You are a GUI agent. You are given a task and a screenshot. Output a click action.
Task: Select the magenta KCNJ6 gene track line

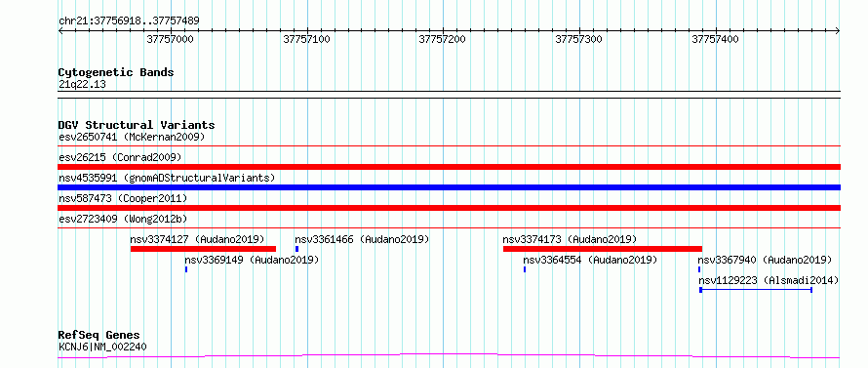pyautogui.click(x=449, y=355)
